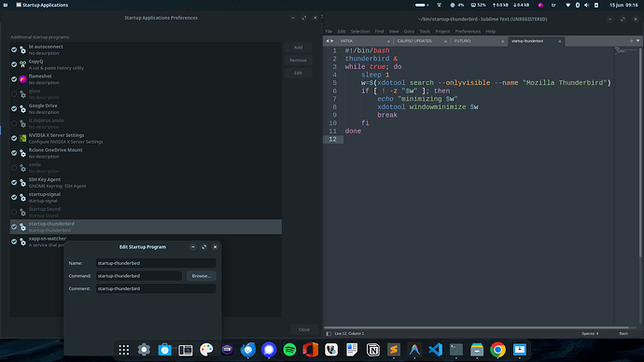Image resolution: width=644 pixels, height=362 pixels.
Task: Open the Bash syntax selector in the status bar
Action: coord(623,334)
